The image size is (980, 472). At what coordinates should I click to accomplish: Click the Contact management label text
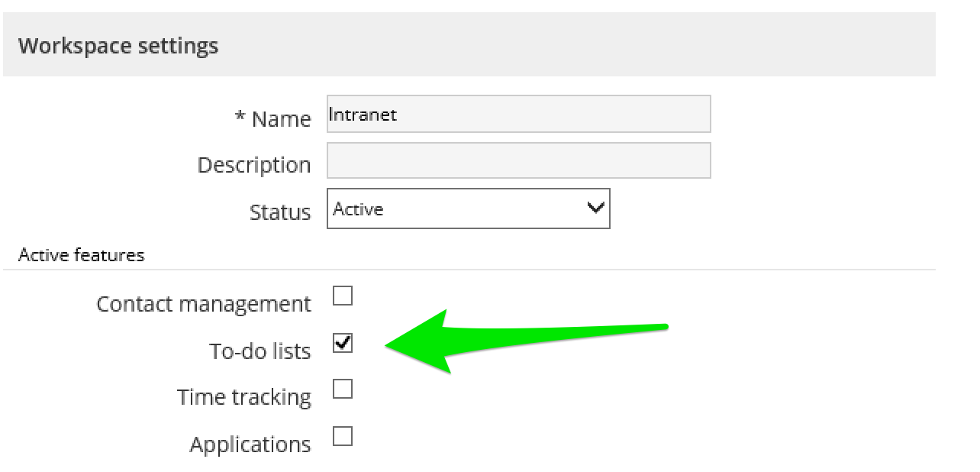click(x=204, y=304)
